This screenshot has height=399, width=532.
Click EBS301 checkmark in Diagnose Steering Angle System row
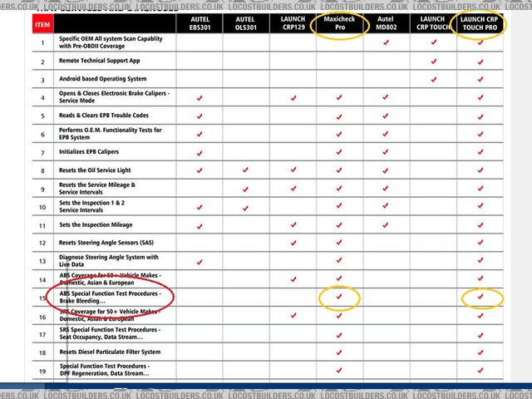[199, 261]
